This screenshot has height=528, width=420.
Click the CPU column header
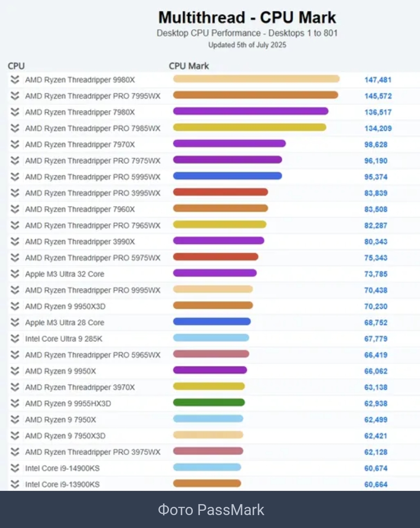(16, 66)
